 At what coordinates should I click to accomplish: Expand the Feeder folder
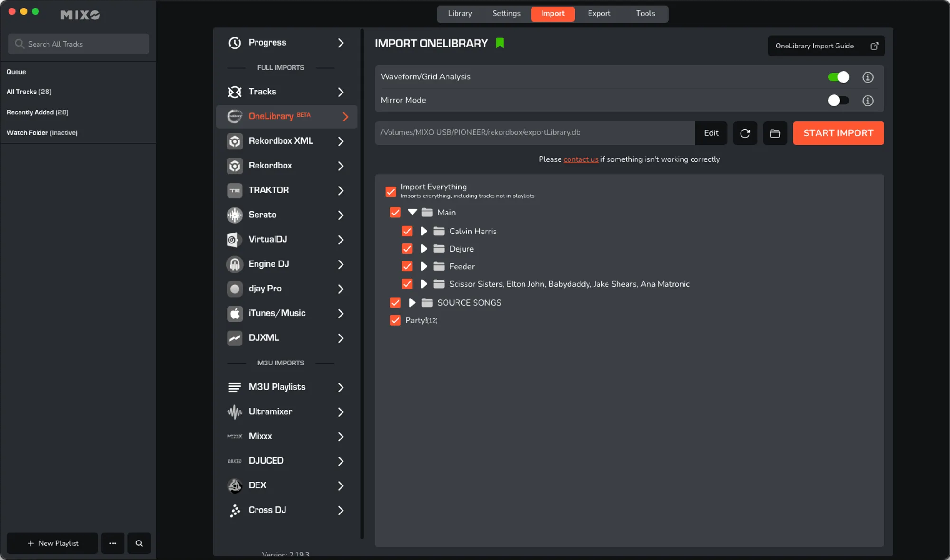424,266
